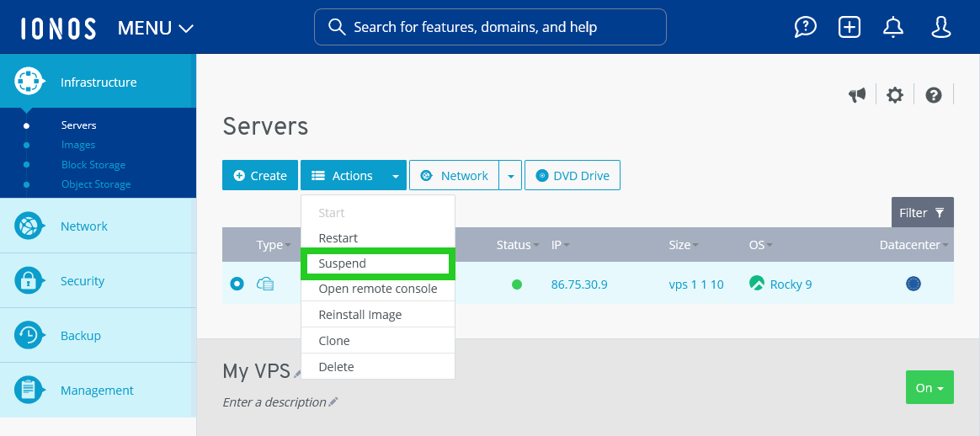Click the IP address 86.75.30.9
The image size is (980, 436).
pos(579,284)
